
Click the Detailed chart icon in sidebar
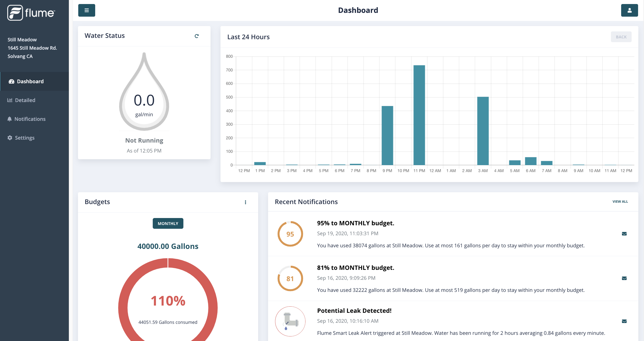pyautogui.click(x=10, y=100)
